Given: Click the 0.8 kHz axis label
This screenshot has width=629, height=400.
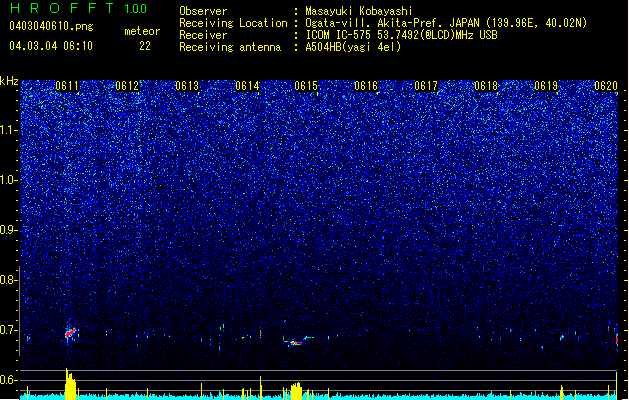Looking at the screenshot, I should 9,280.
